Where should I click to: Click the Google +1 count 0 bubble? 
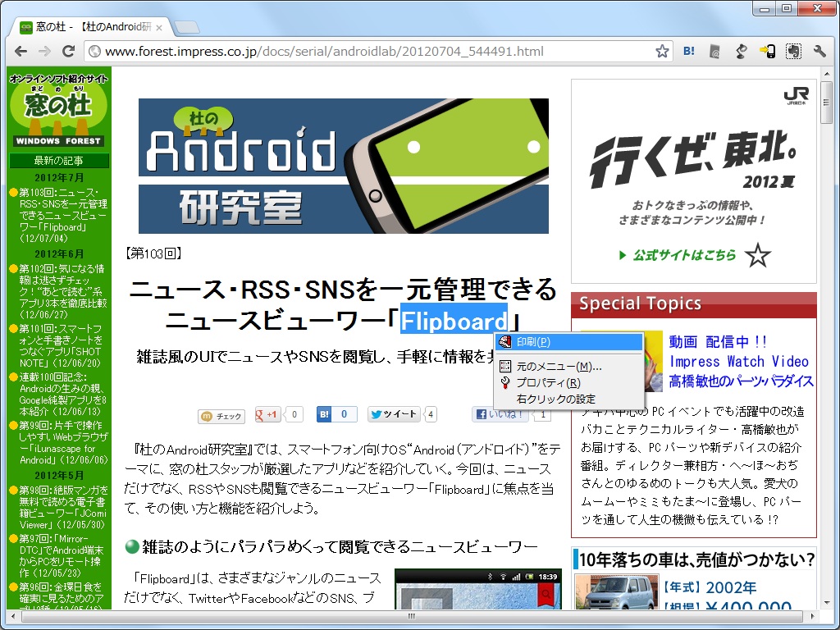click(294, 414)
